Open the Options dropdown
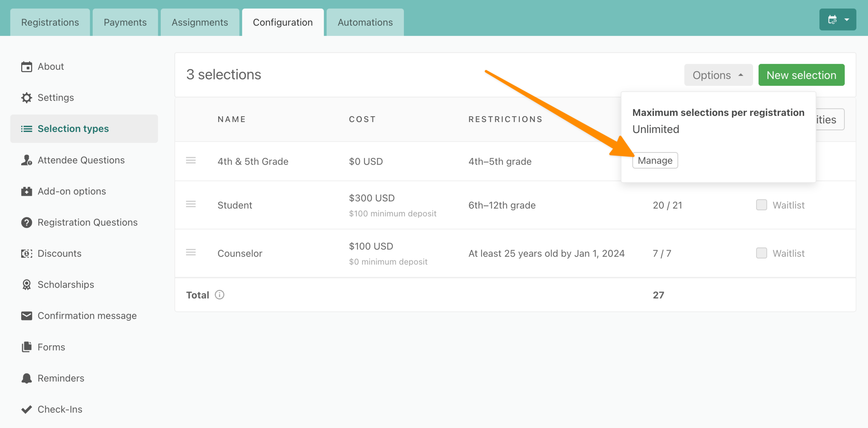The height and width of the screenshot is (428, 868). (718, 75)
